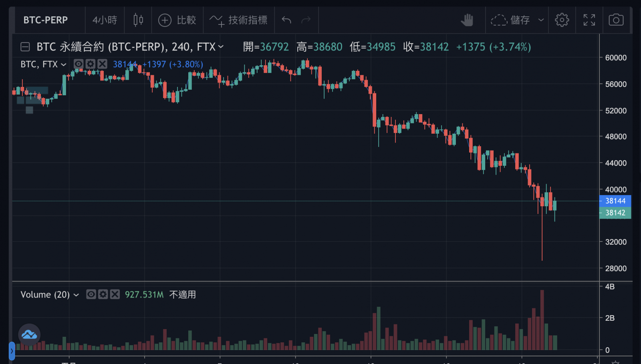Click the TradingView cloud logo icon
Image resolution: width=641 pixels, height=364 pixels.
pyautogui.click(x=29, y=334)
